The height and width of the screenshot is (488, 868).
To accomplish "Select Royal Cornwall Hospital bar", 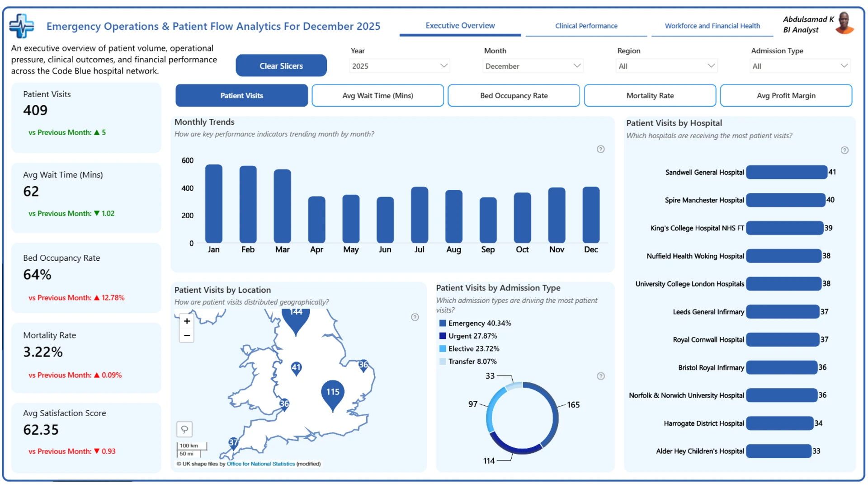I will pos(783,339).
